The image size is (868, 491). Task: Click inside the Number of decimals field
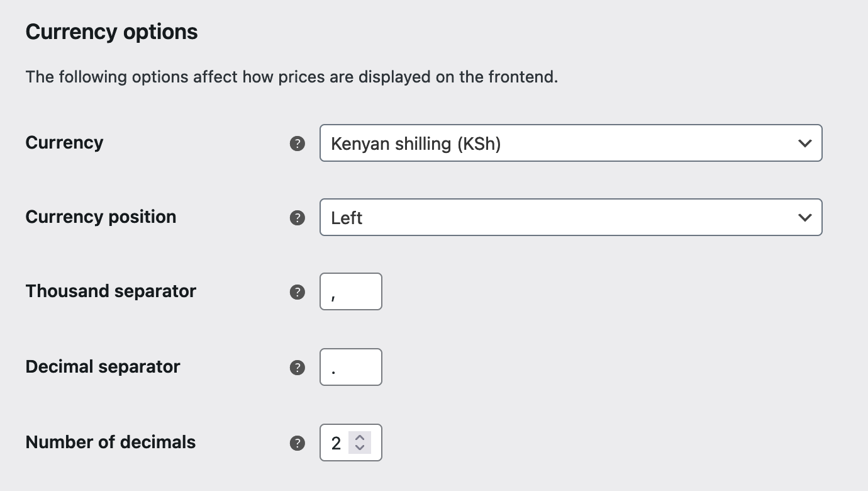pyautogui.click(x=340, y=443)
